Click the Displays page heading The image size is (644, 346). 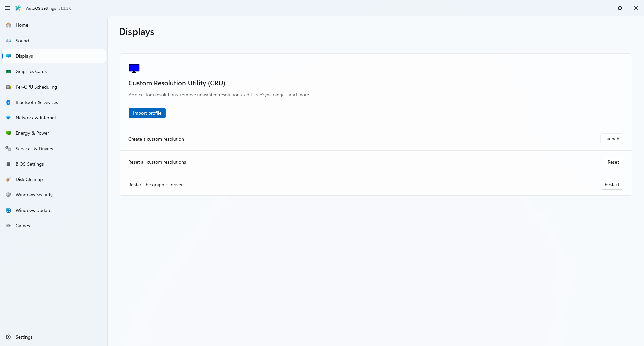point(137,32)
